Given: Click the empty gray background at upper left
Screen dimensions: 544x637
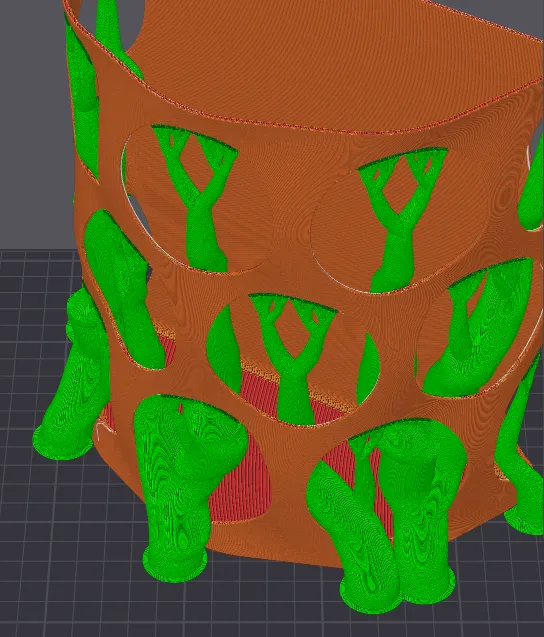Looking at the screenshot, I should click(x=30, y=122).
